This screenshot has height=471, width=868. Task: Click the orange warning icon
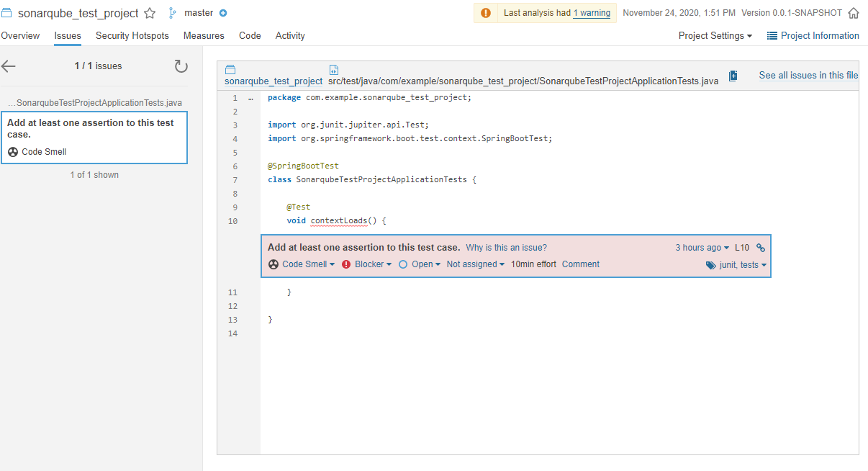tap(487, 13)
